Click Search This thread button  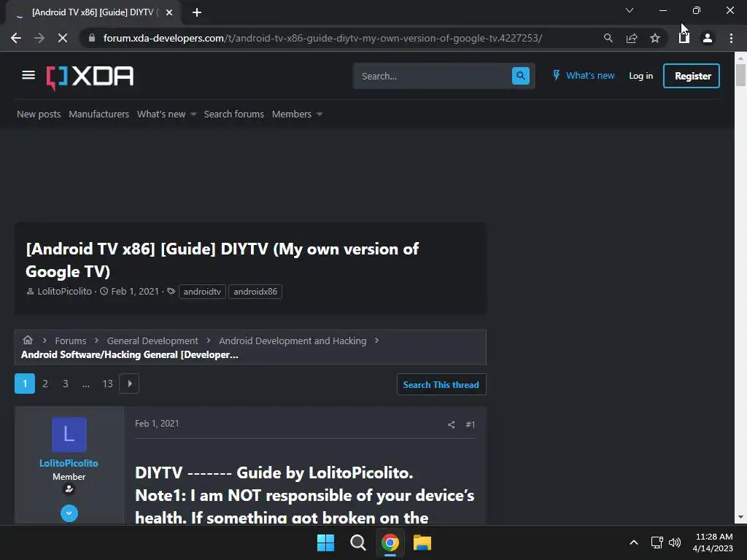pos(441,385)
